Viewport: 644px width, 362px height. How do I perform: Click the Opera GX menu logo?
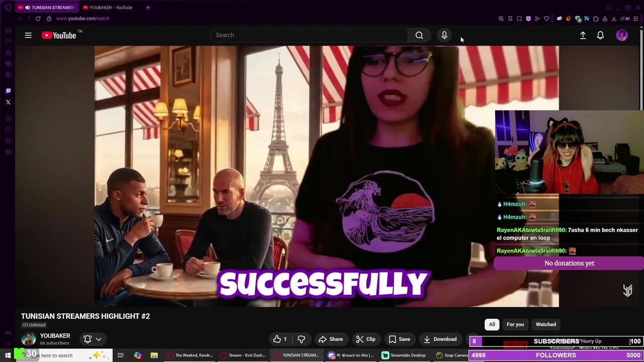click(x=8, y=8)
